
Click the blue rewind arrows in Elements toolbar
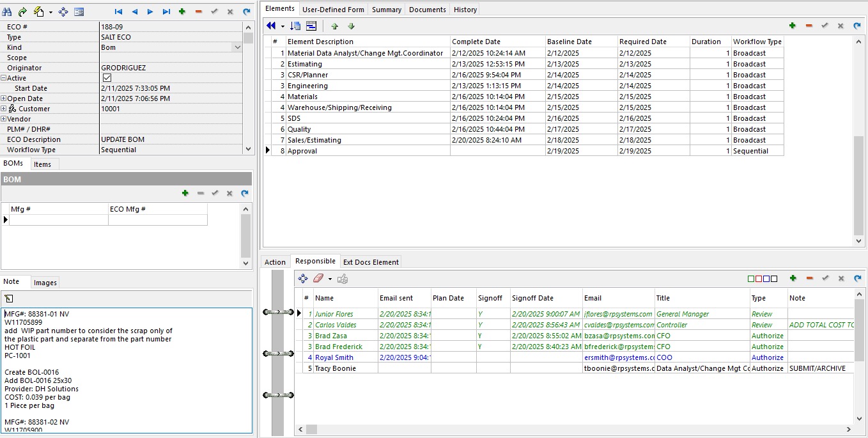pos(271,26)
